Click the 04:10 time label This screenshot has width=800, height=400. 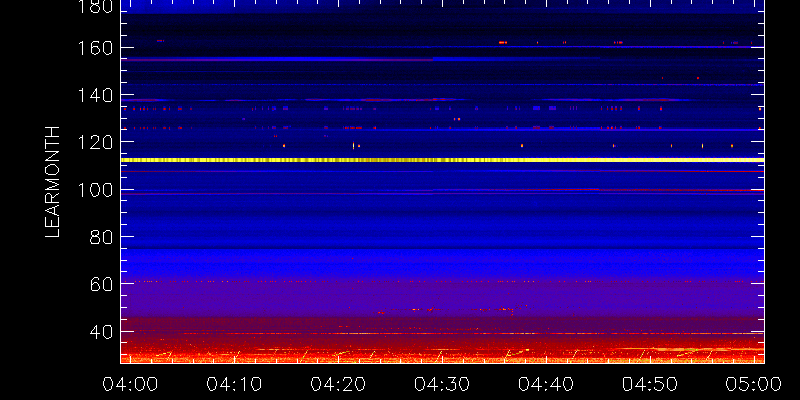(x=234, y=384)
